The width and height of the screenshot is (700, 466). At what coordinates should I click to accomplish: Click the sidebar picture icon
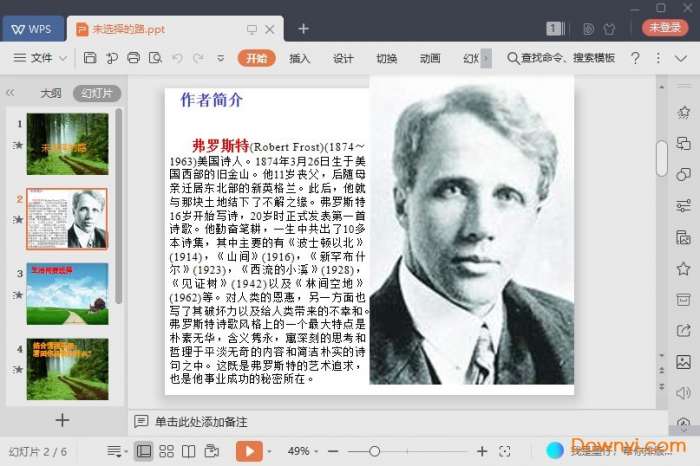pyautogui.click(x=683, y=362)
